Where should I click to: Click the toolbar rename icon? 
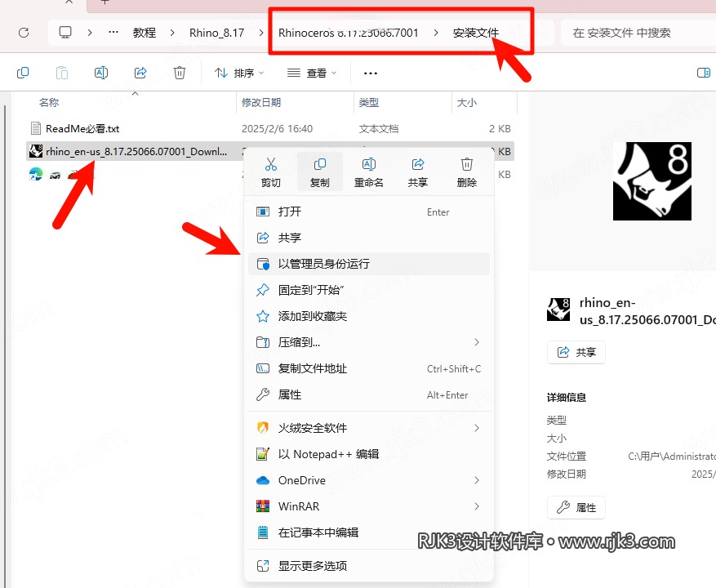point(101,73)
